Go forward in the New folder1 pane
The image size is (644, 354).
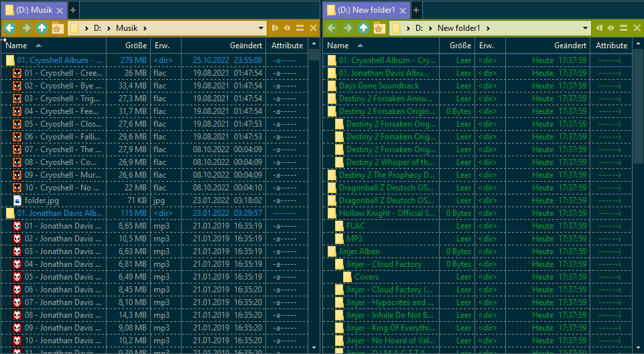coord(347,28)
